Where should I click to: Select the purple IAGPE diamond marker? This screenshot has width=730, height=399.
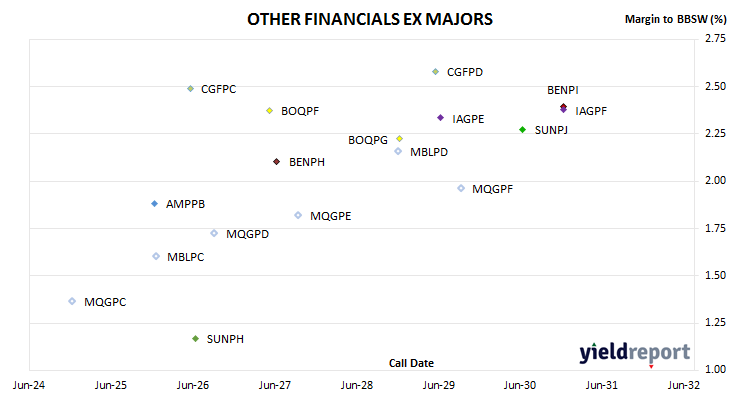pos(440,118)
